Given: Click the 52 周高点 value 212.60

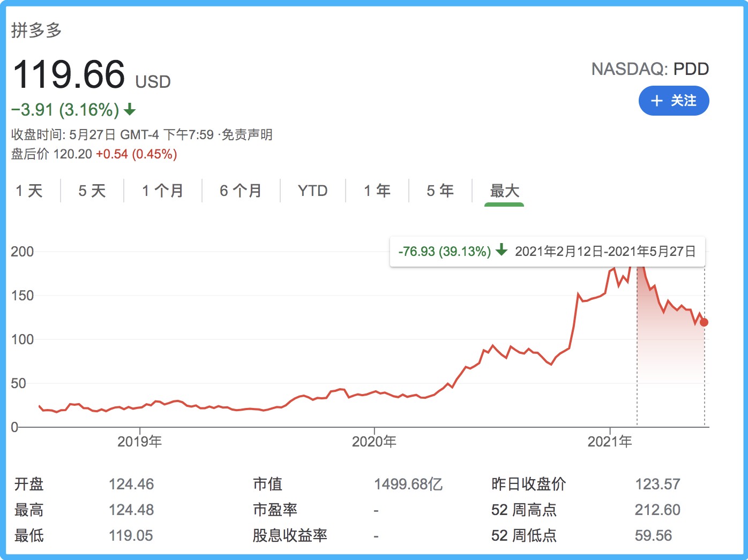Looking at the screenshot, I should tap(657, 510).
